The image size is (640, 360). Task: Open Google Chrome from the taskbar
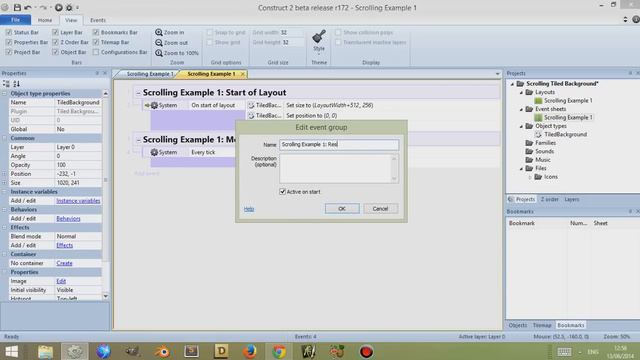[279, 351]
